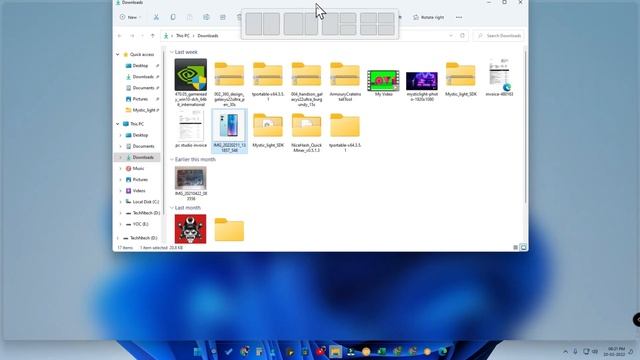640x360 pixels.
Task: Click This PC in the address breadcrumb
Action: tap(182, 36)
